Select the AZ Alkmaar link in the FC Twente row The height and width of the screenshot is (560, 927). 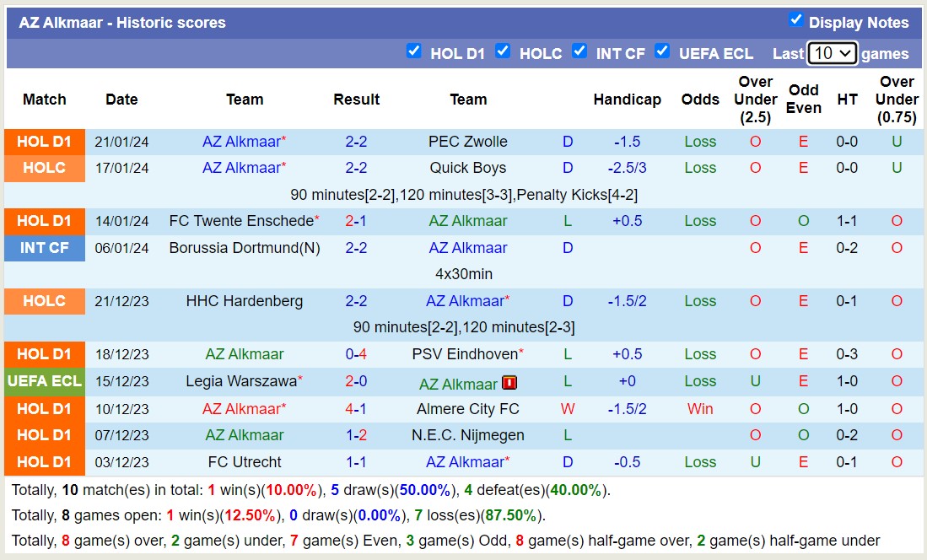point(468,221)
